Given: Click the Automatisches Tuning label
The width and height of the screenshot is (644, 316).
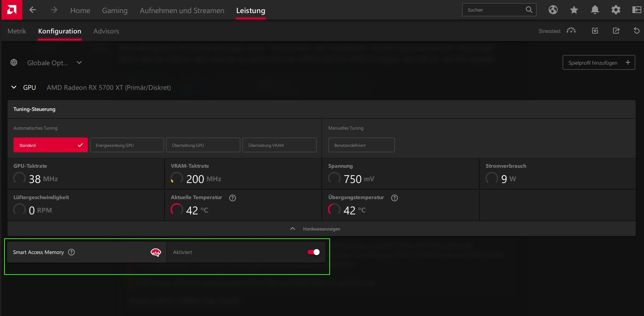Looking at the screenshot, I should click(x=36, y=128).
